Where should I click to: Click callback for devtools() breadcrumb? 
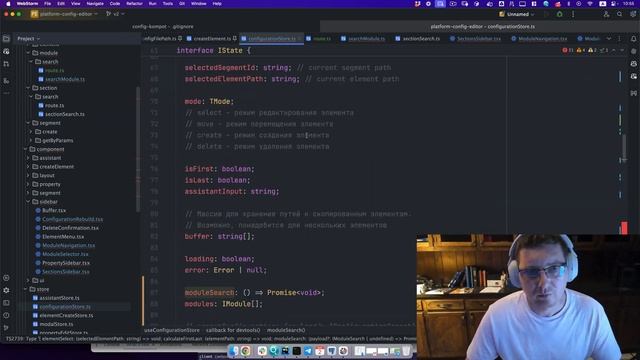click(233, 330)
